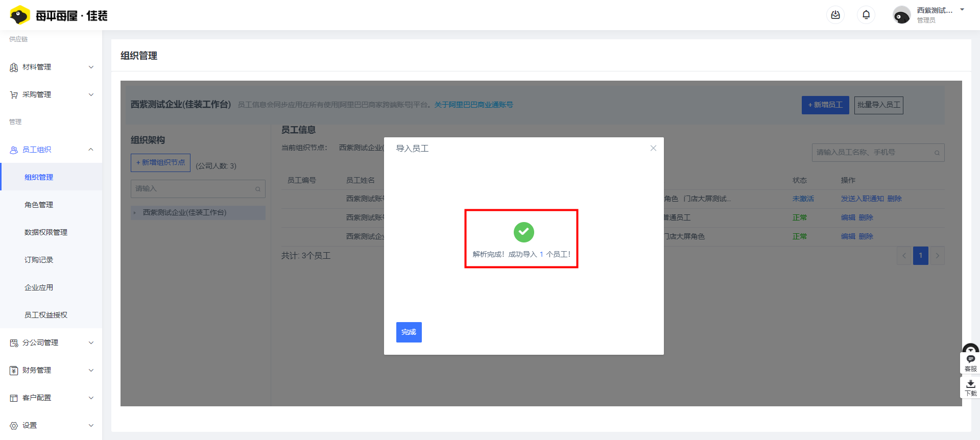Click the 设置 gear icon
The height and width of the screenshot is (440, 980).
(14, 426)
